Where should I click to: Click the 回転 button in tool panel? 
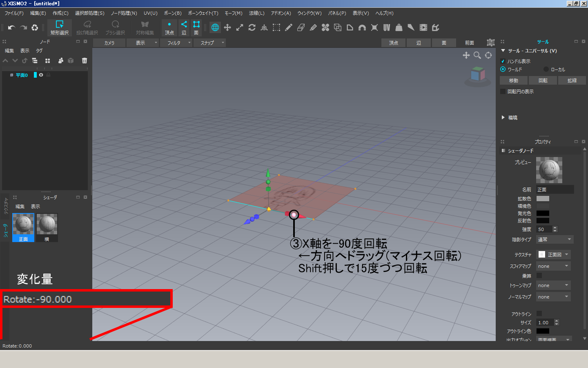tap(543, 81)
